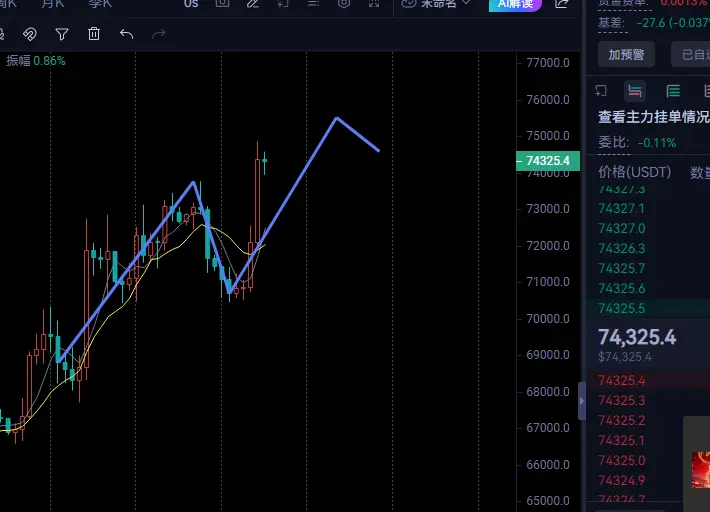Click the 70000.0 price axis label
Image resolution: width=710 pixels, height=512 pixels.
click(x=548, y=319)
